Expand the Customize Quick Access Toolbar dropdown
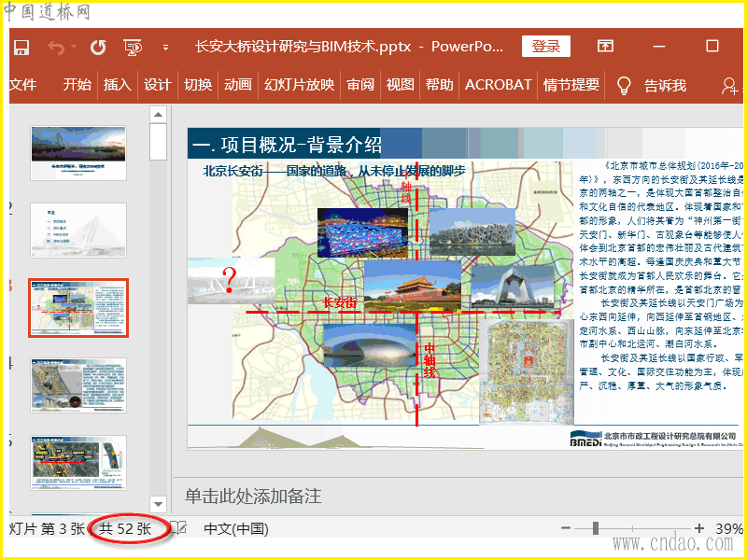The height and width of the screenshot is (560, 747). click(165, 47)
